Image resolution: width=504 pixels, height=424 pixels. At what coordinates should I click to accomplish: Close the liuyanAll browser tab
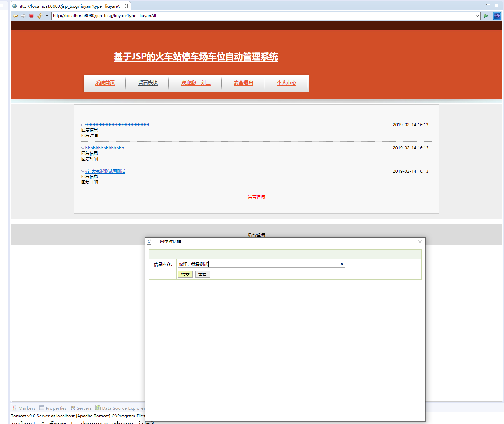(126, 6)
